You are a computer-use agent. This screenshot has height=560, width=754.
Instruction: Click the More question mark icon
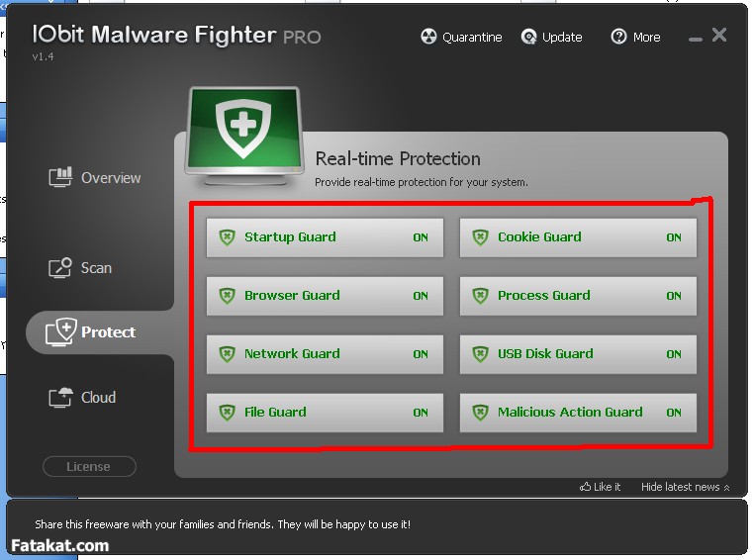click(x=618, y=37)
